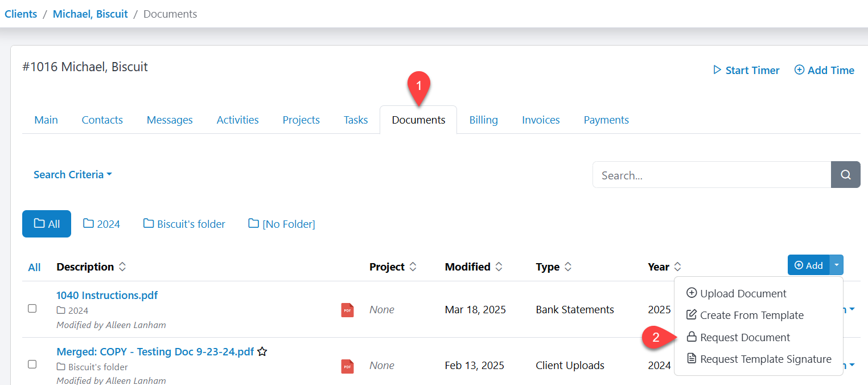Viewport: 868px width, 385px height.
Task: Click the plus icon beside Add Time
Action: click(x=799, y=69)
